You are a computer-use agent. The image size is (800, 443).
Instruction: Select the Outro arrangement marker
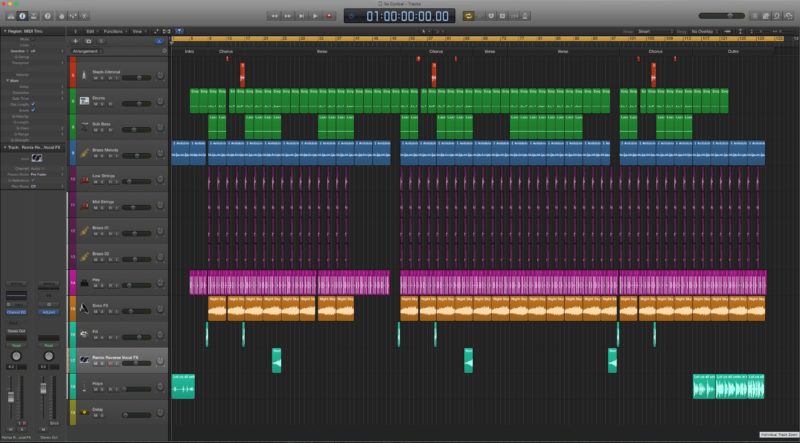[x=733, y=52]
